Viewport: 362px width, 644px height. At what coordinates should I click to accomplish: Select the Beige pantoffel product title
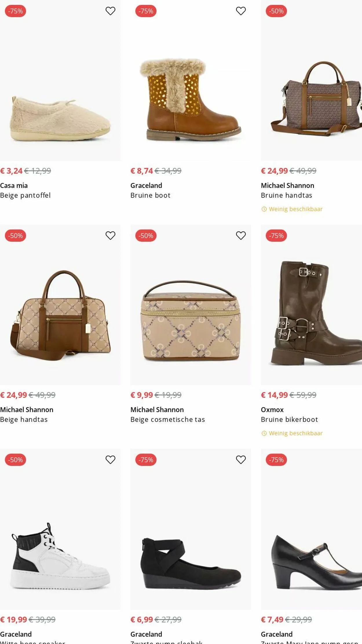(x=25, y=195)
